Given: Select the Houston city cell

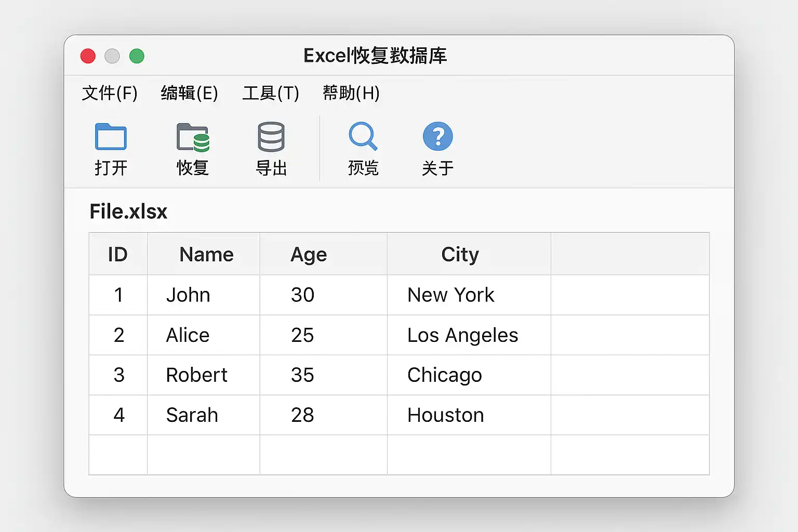Looking at the screenshot, I should (469, 415).
